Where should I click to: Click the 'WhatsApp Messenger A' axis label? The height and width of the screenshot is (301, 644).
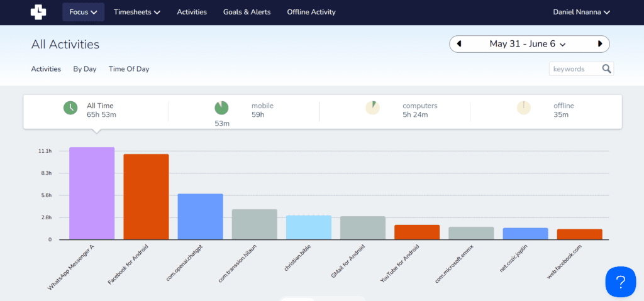(x=71, y=268)
